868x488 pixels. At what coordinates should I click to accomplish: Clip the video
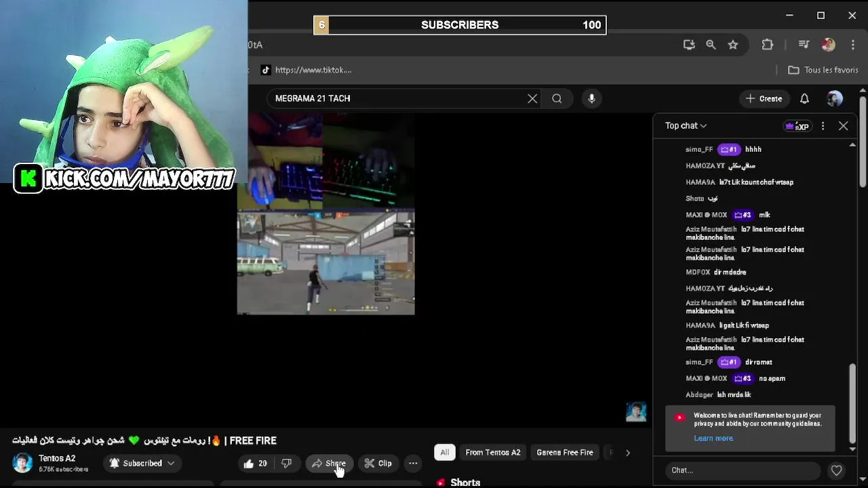click(x=378, y=464)
